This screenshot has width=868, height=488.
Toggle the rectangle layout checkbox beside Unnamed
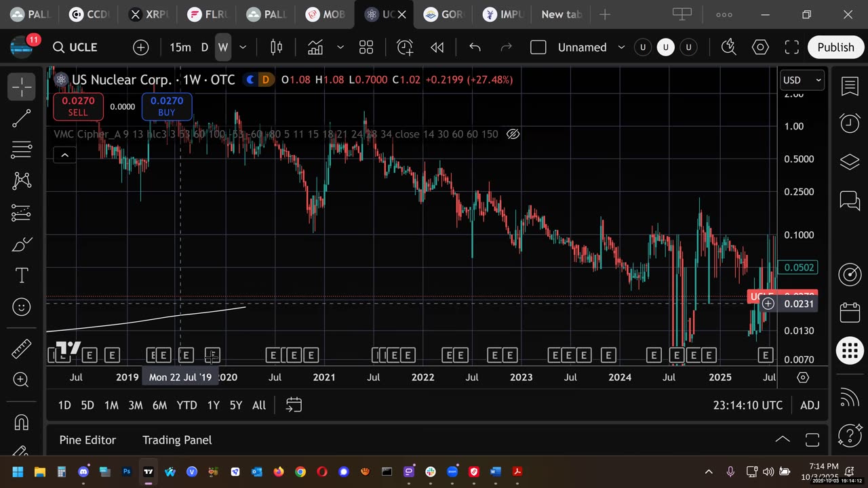coord(538,47)
